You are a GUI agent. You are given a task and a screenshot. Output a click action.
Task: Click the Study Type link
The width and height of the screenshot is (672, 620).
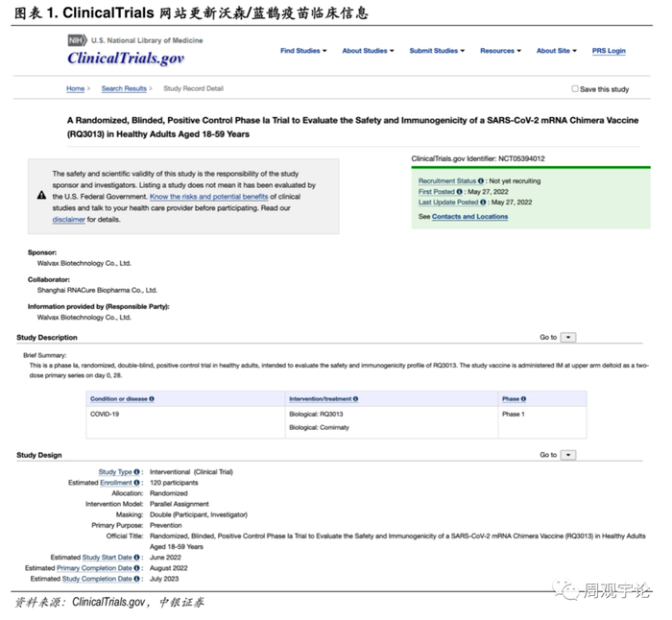115,472
